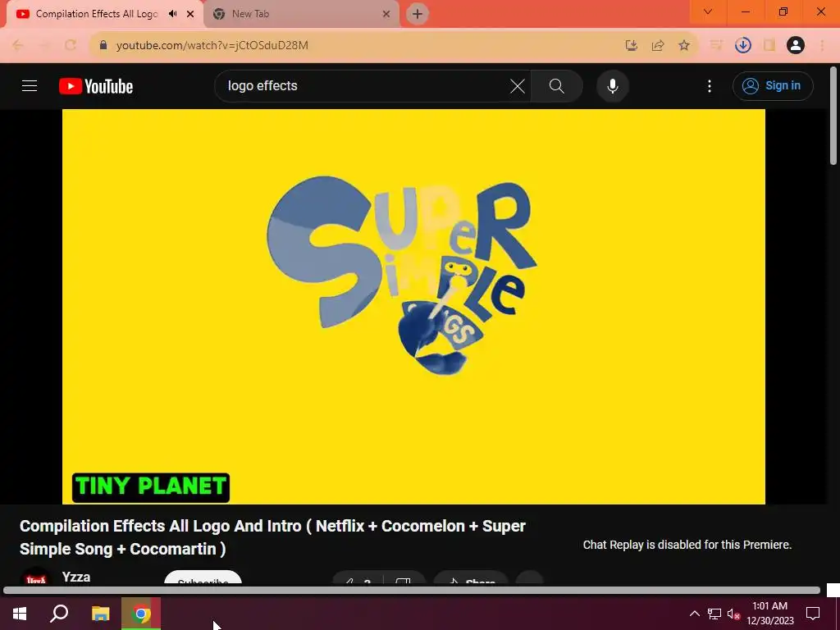This screenshot has width=840, height=630.
Task: Click the video title text
Action: tap(272, 537)
